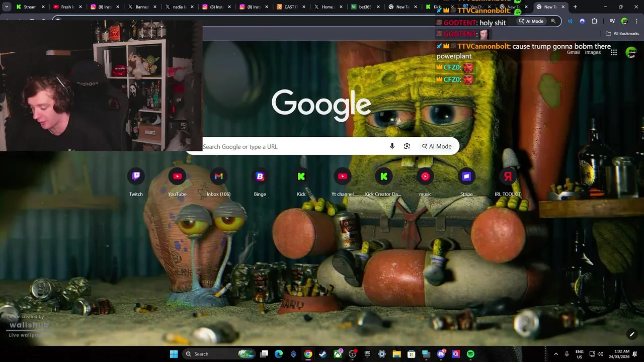644x362 pixels.
Task: Open Epic Games Launcher from the taskbar
Action: point(367,354)
